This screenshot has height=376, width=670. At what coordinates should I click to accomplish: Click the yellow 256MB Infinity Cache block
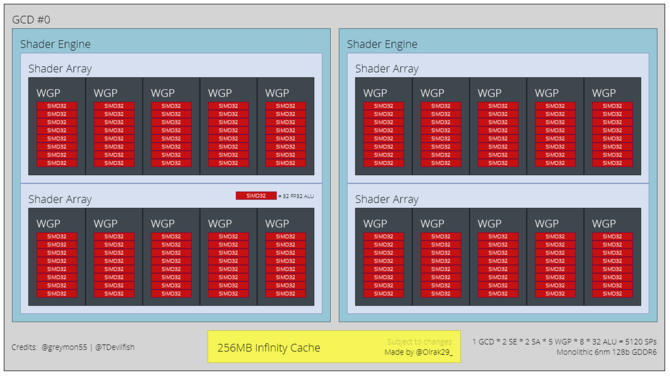click(x=334, y=347)
